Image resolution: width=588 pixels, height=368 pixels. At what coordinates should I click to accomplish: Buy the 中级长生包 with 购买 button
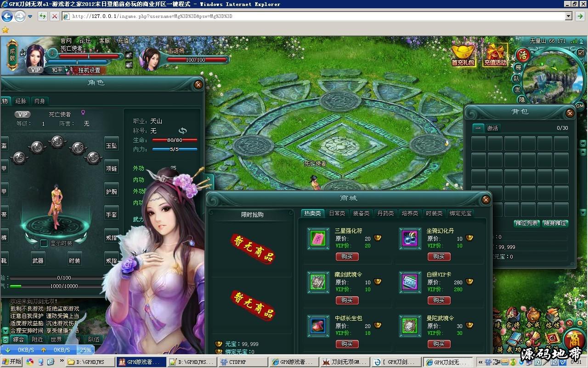pos(347,344)
